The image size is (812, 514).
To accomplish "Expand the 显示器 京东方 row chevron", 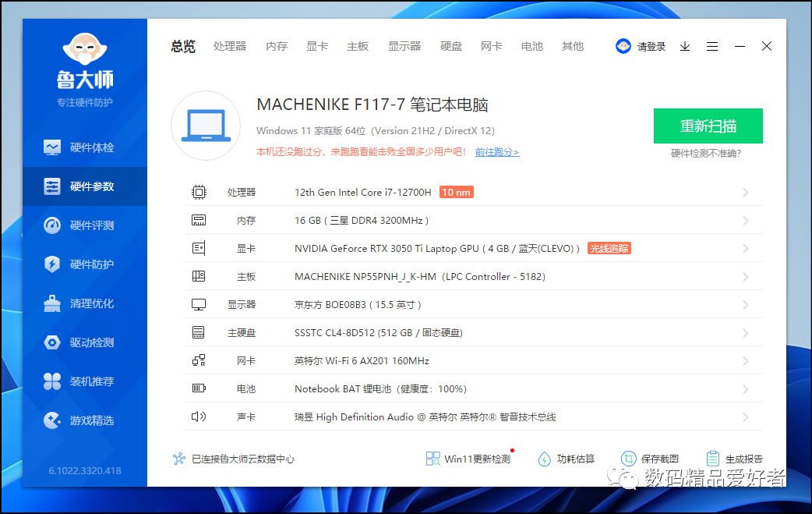I will click(746, 305).
